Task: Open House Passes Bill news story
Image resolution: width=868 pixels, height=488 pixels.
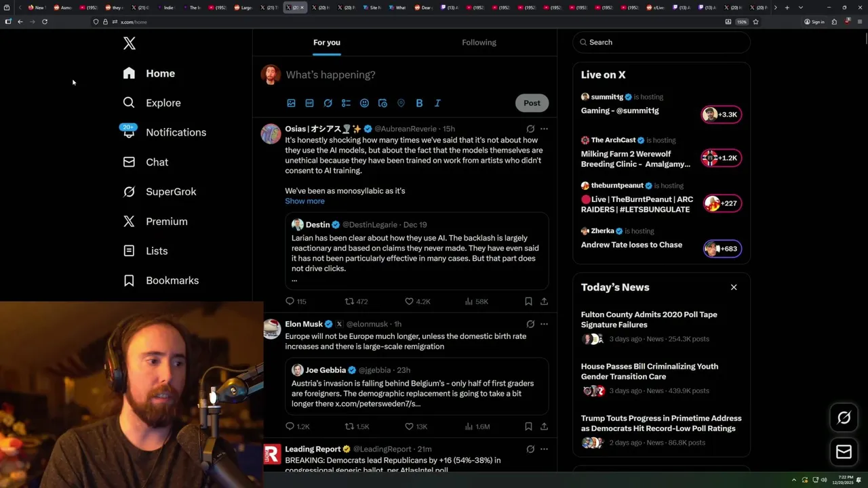Action: tap(661, 380)
